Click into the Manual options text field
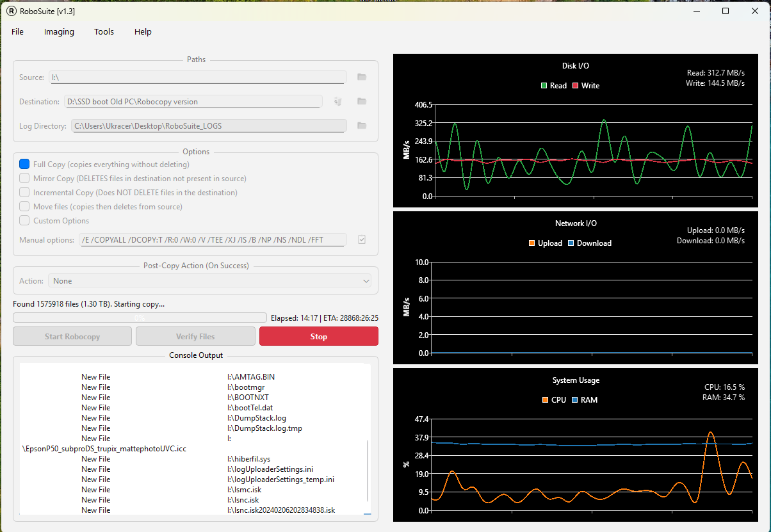 point(213,239)
